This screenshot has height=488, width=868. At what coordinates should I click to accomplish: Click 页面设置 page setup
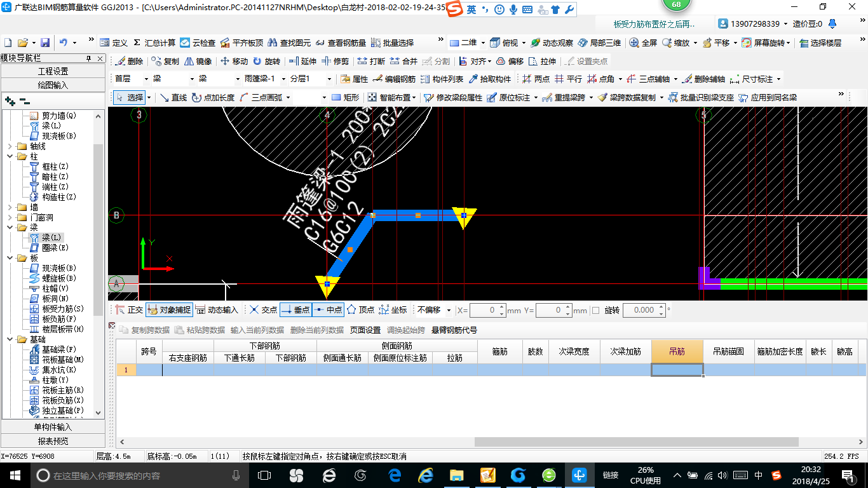coord(365,330)
